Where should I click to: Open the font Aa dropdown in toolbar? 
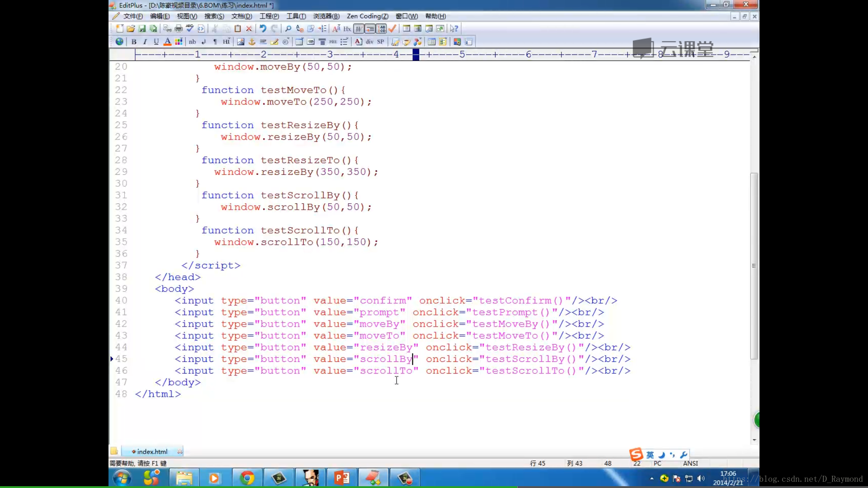click(336, 28)
